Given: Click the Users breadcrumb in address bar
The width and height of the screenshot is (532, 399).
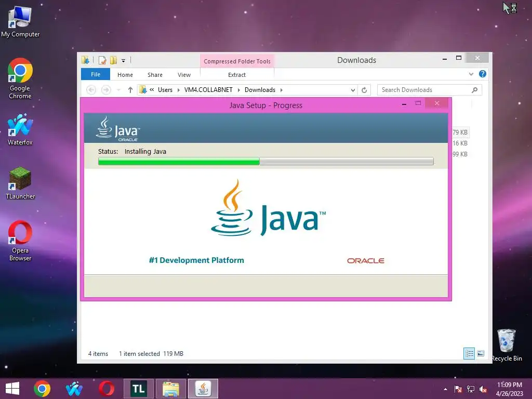Looking at the screenshot, I should (165, 90).
